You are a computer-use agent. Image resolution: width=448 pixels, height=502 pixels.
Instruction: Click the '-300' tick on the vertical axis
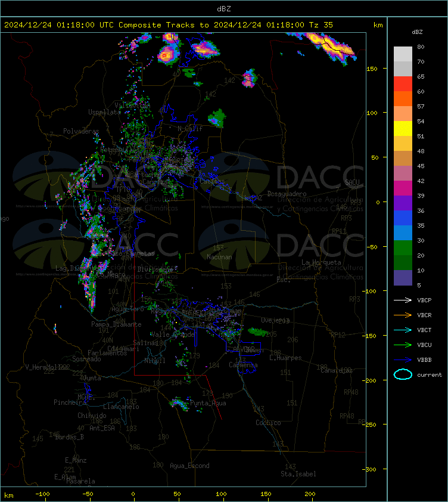tap(369, 469)
